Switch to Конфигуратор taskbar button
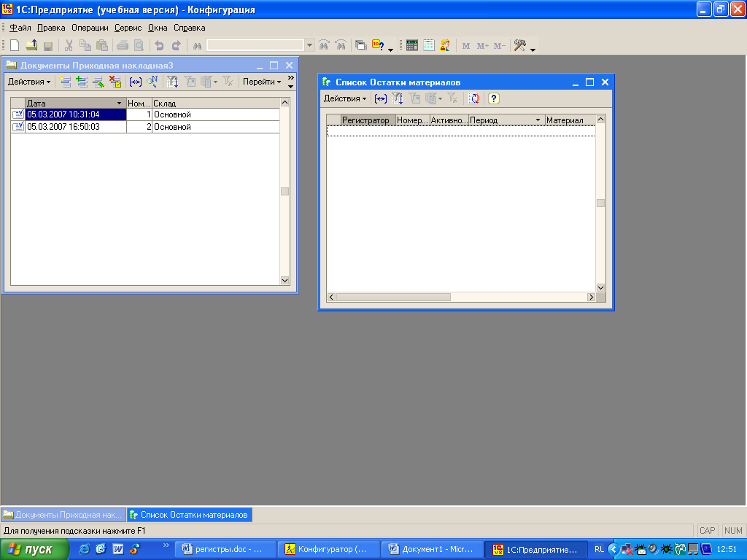Viewport: 747px width, 560px height. coord(329,549)
